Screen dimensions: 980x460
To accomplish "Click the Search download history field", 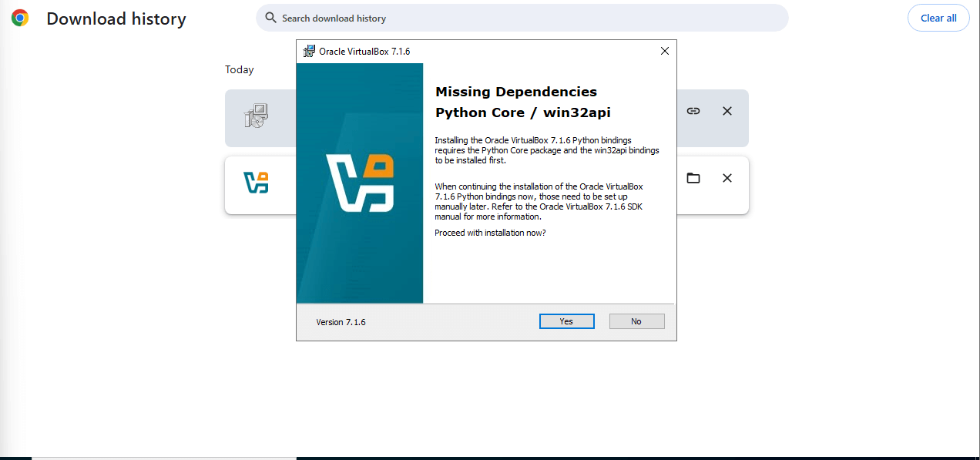I will [x=522, y=18].
